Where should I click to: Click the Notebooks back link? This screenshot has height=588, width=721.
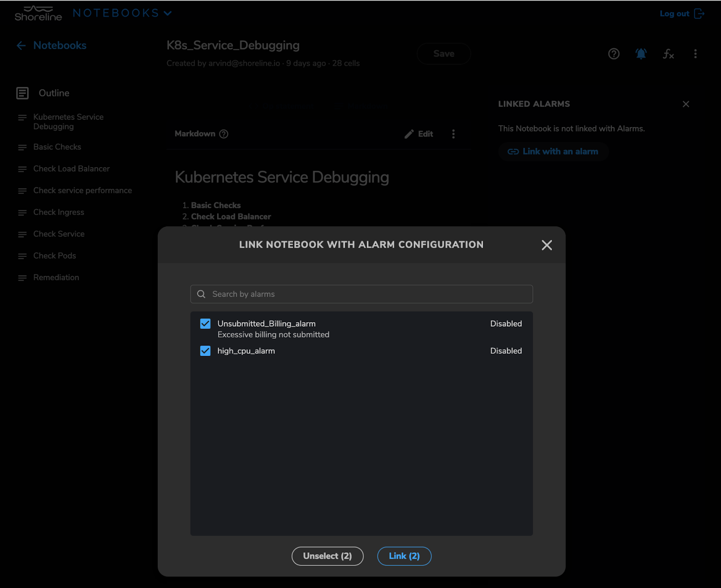[x=59, y=46]
